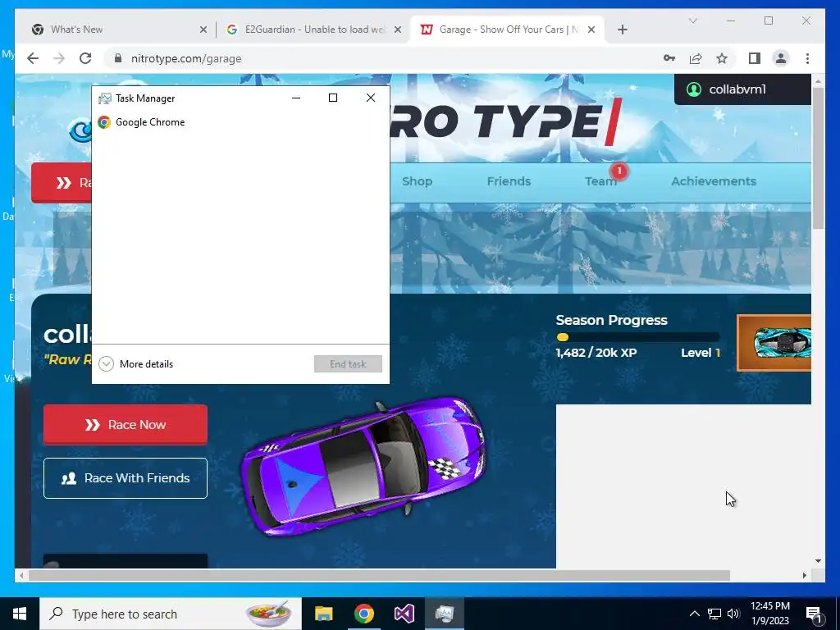Screen dimensions: 840x630
Task: Maximize the Task Manager window
Action: tap(333, 98)
